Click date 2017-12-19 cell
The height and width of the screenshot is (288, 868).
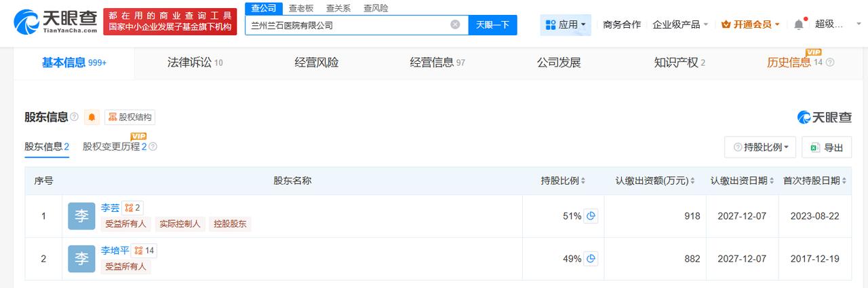pyautogui.click(x=815, y=259)
